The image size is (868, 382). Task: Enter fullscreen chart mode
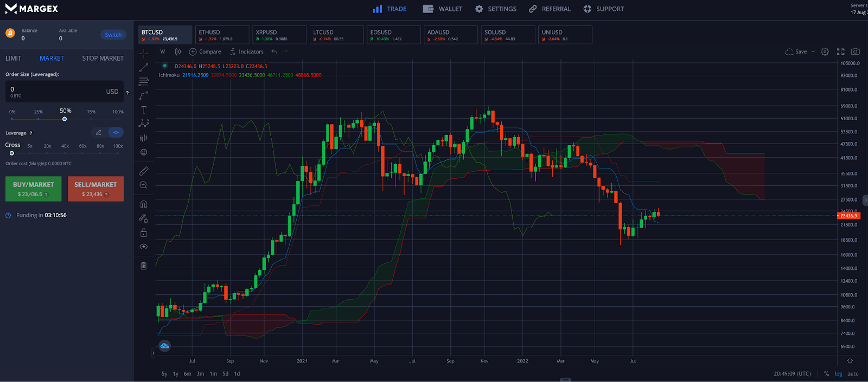click(840, 52)
